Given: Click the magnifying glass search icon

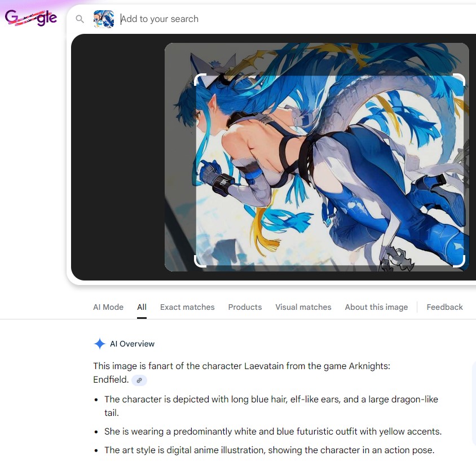Looking at the screenshot, I should (x=80, y=19).
